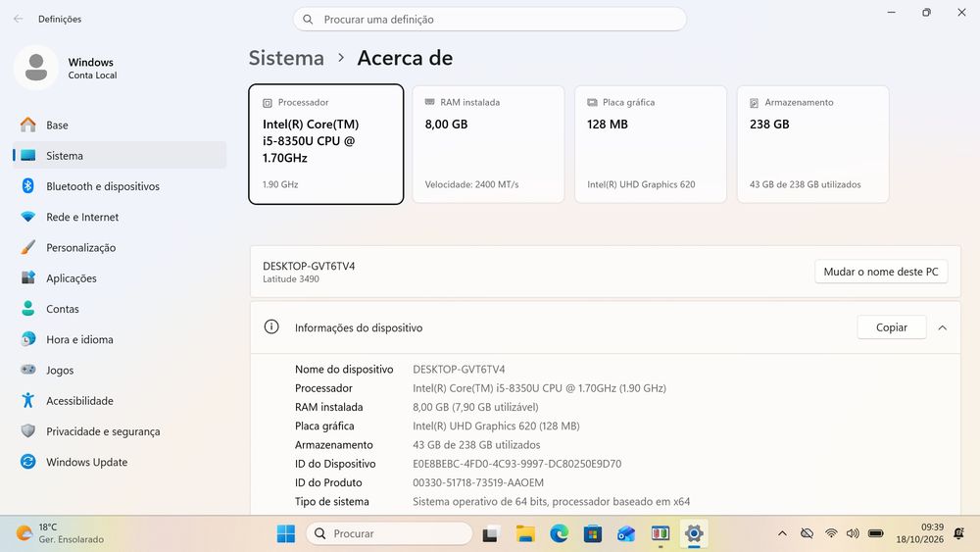Viewport: 980px width, 552px height.
Task: Open File Explorer from the taskbar
Action: click(x=525, y=534)
